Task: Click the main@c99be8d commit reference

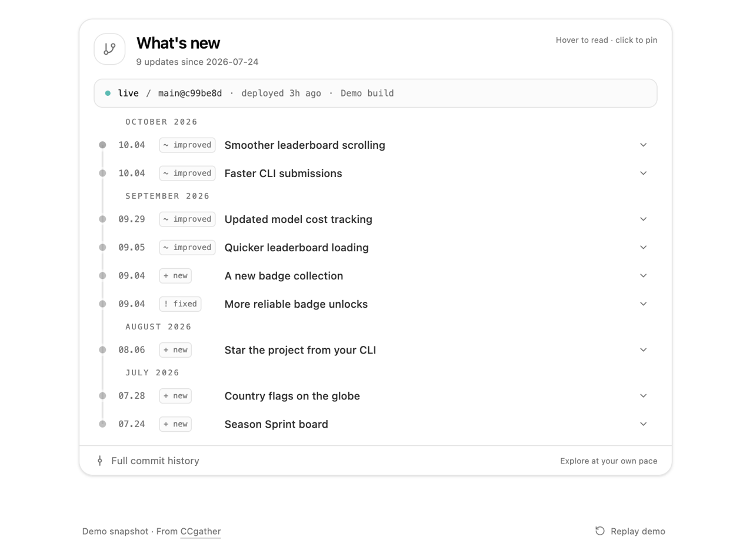Action: [x=190, y=93]
